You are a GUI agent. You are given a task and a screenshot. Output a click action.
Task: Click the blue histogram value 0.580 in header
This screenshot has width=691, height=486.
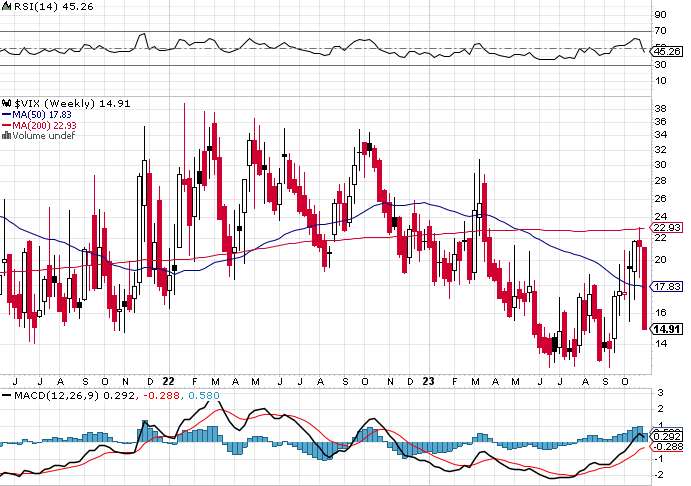[204, 395]
